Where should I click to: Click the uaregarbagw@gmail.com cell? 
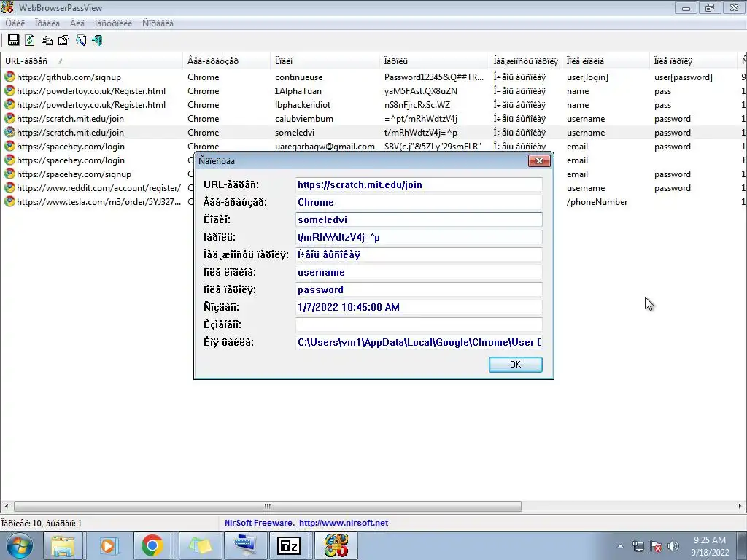coord(325,147)
